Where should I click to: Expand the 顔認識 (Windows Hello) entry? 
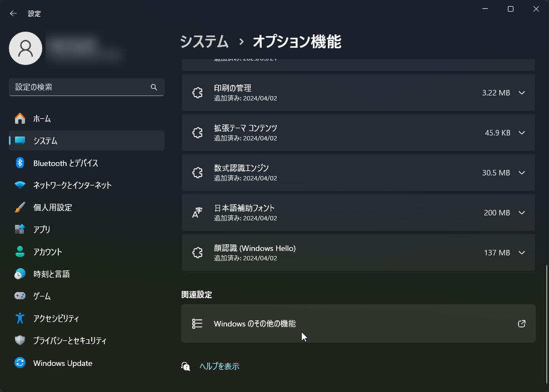521,253
